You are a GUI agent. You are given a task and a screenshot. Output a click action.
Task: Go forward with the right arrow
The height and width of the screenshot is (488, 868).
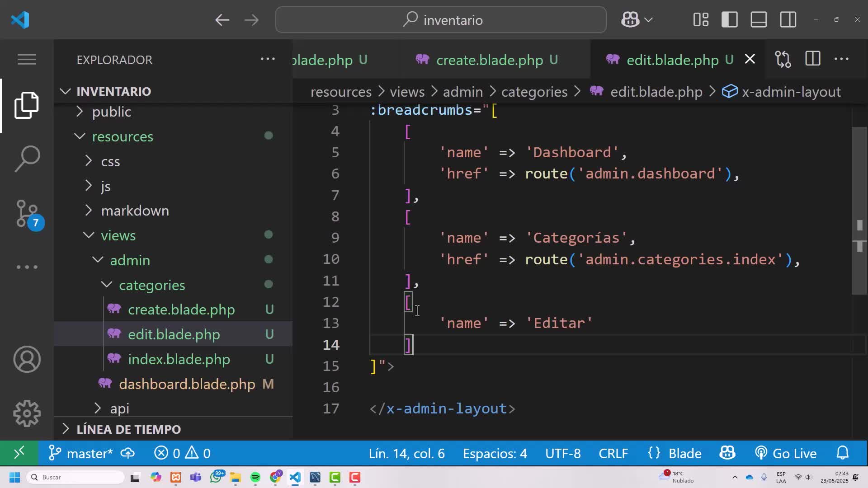(251, 20)
